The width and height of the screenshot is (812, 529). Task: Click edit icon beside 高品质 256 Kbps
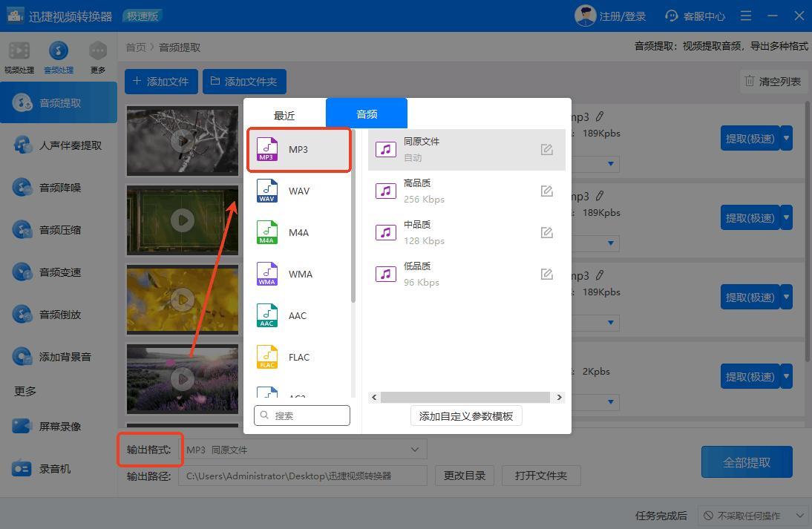click(547, 191)
